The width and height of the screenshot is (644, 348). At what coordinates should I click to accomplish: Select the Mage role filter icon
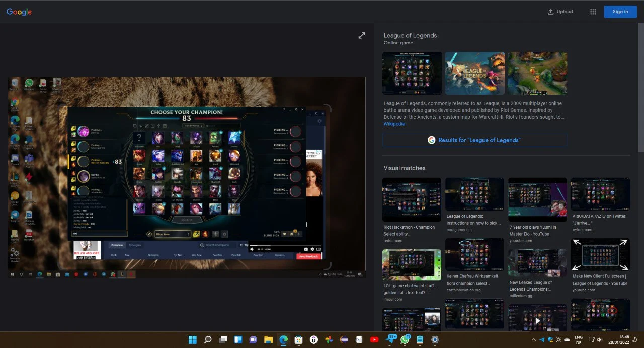[x=152, y=126]
